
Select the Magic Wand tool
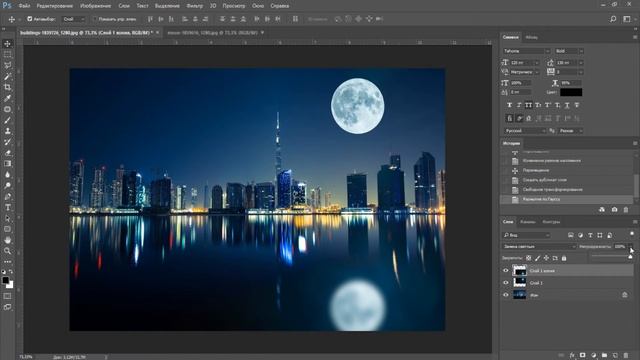[x=7, y=76]
